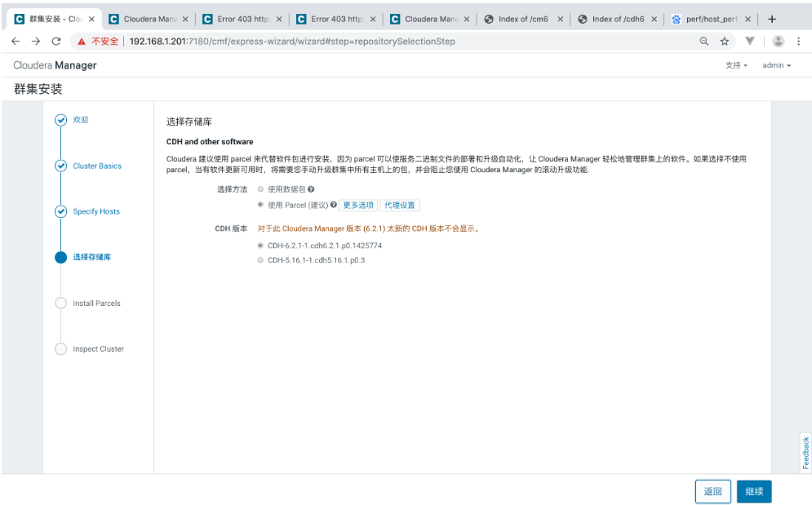812x505 pixels.
Task: Click the 选择存储库 filled step circle
Action: coord(60,258)
